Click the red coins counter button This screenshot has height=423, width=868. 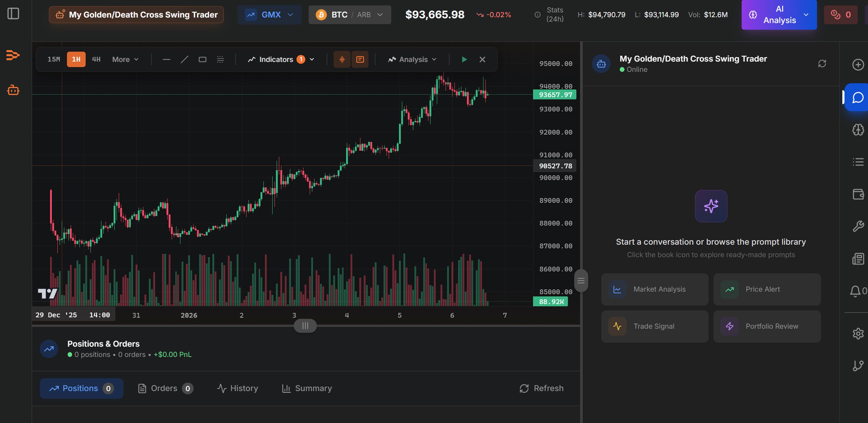(841, 15)
